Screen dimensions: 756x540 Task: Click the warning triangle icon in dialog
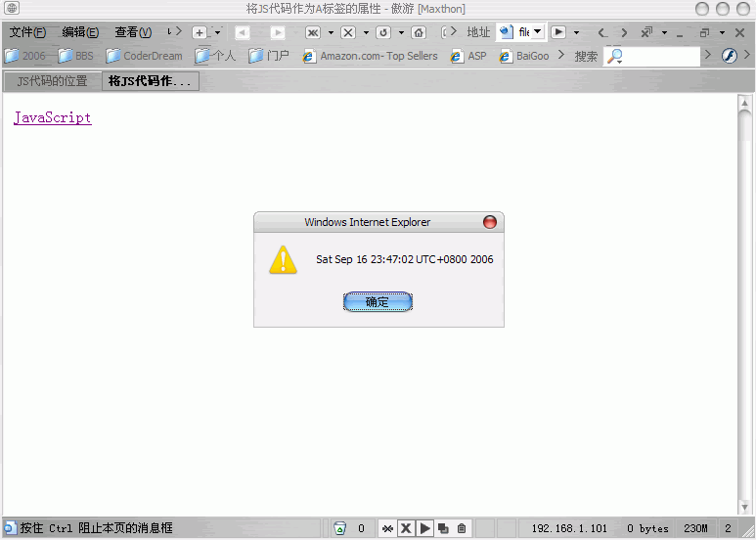(283, 260)
